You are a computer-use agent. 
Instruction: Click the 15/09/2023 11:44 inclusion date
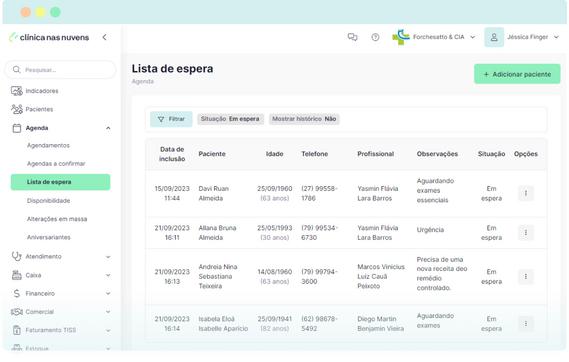[x=172, y=193]
